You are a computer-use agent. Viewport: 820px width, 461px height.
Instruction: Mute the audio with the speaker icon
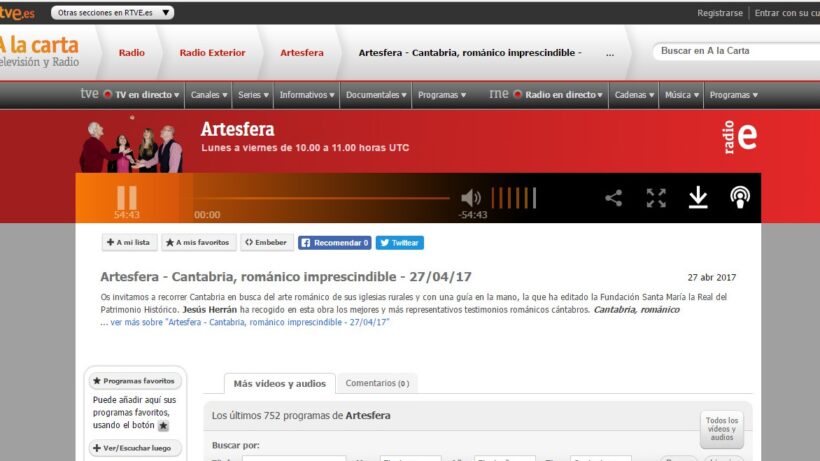(x=471, y=198)
